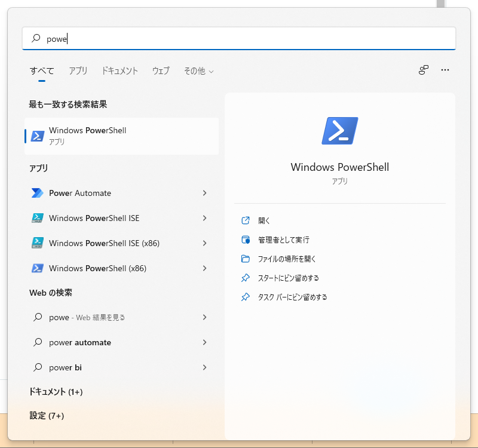
Task: Click the ファイルの場所を開く folder icon
Action: pyautogui.click(x=246, y=259)
